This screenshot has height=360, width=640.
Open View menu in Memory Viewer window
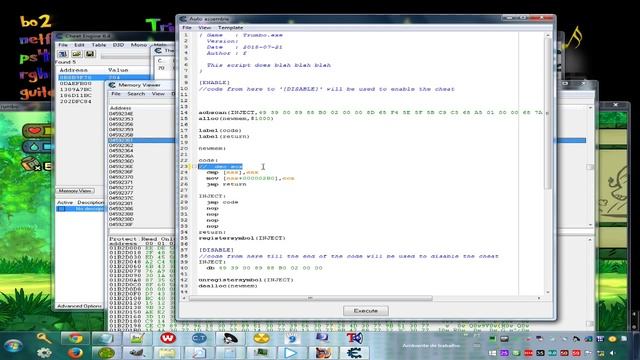pyautogui.click(x=158, y=94)
